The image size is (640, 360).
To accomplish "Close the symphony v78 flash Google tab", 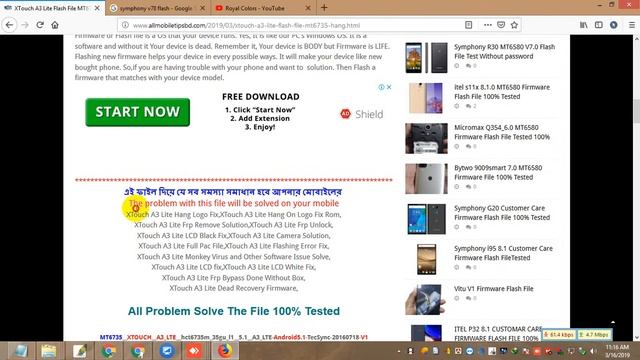I will 203,8.
